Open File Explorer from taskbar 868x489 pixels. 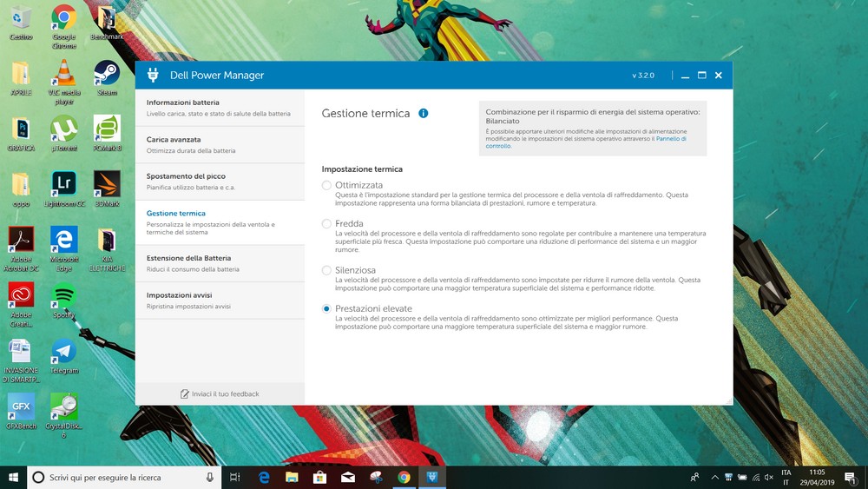(292, 477)
